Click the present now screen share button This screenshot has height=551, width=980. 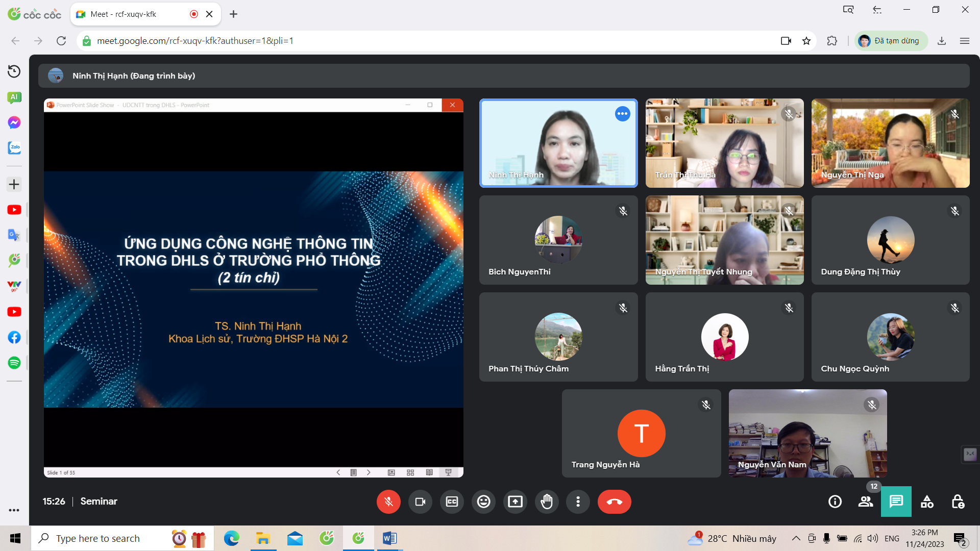515,502
